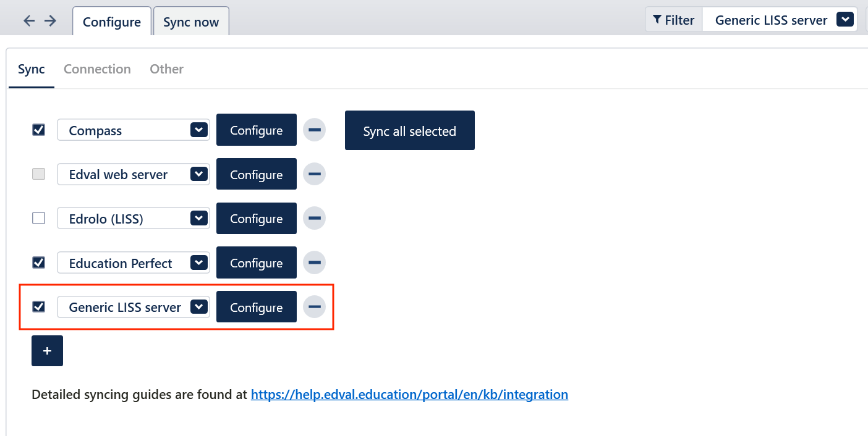Click Configure for Generic LISS server

[x=257, y=306]
